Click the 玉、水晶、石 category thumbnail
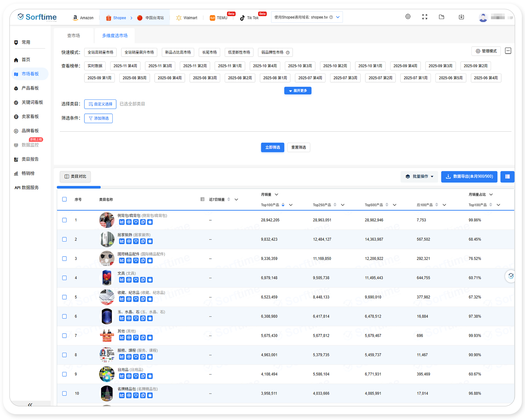Viewport: 525px width, 420px height. click(107, 316)
